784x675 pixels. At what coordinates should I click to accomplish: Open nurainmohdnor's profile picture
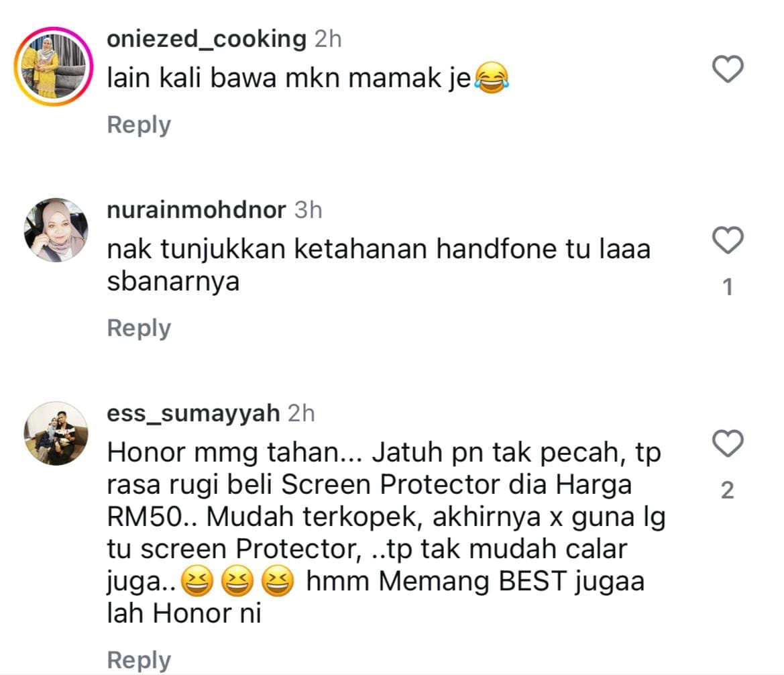pos(56,229)
